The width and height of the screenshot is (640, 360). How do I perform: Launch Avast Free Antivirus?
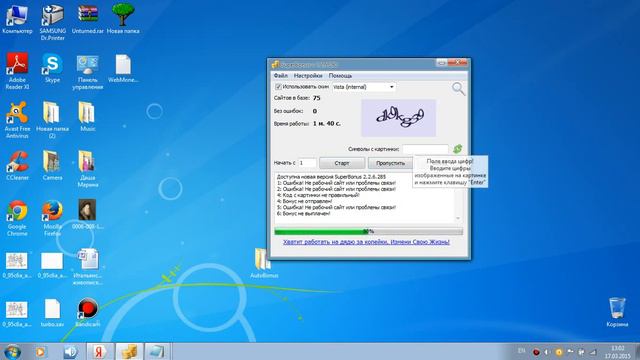click(x=17, y=120)
